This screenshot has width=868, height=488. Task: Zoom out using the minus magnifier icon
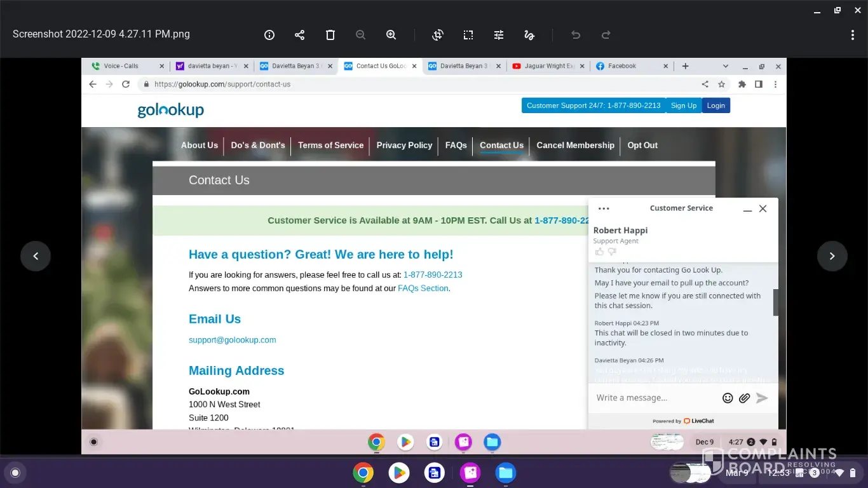(361, 35)
